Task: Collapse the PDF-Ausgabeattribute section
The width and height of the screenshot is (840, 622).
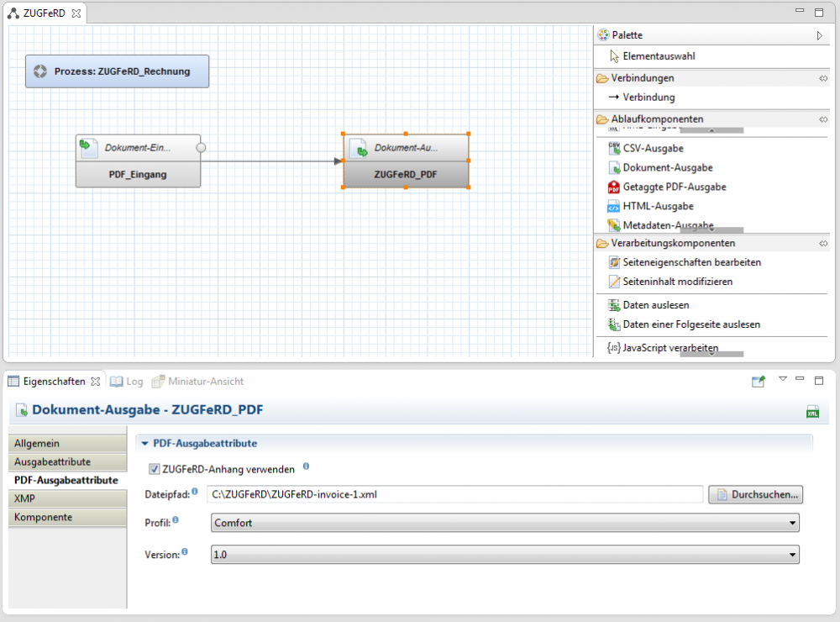Action: [x=144, y=443]
